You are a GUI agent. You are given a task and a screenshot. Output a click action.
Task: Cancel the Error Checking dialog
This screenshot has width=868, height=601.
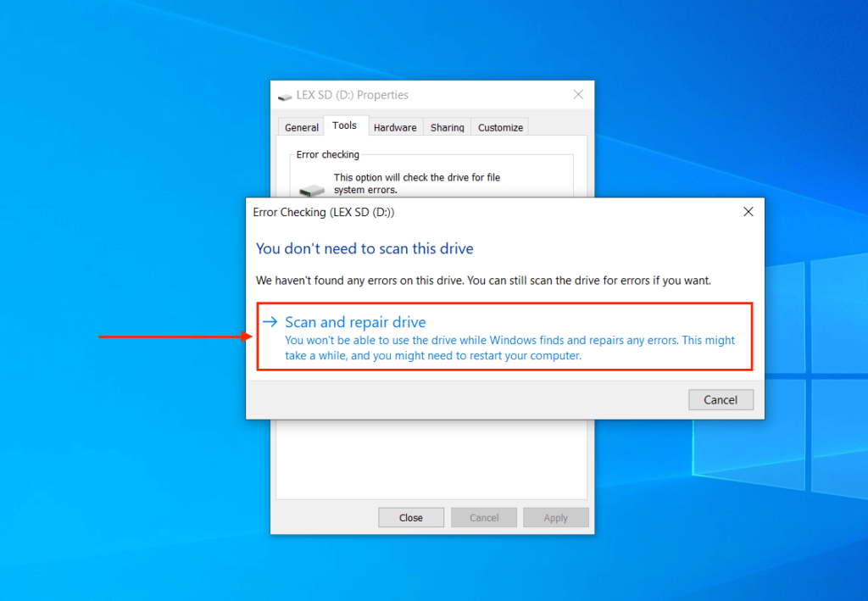tap(721, 399)
